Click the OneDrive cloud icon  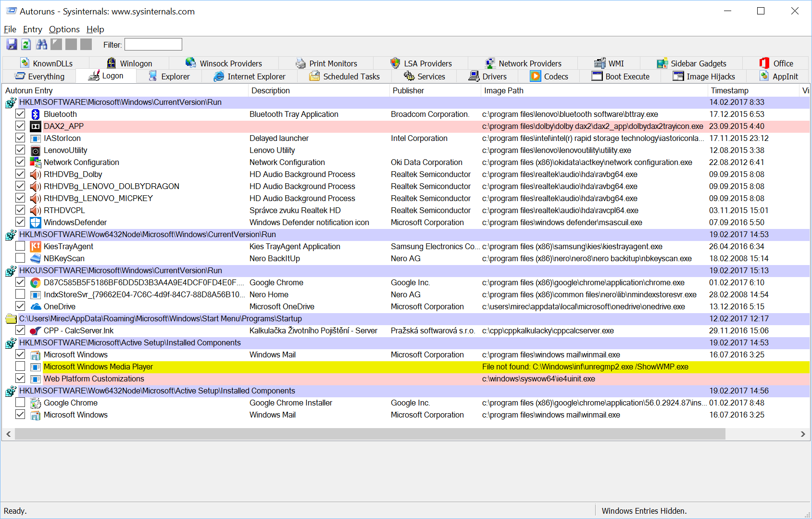pyautogui.click(x=36, y=306)
